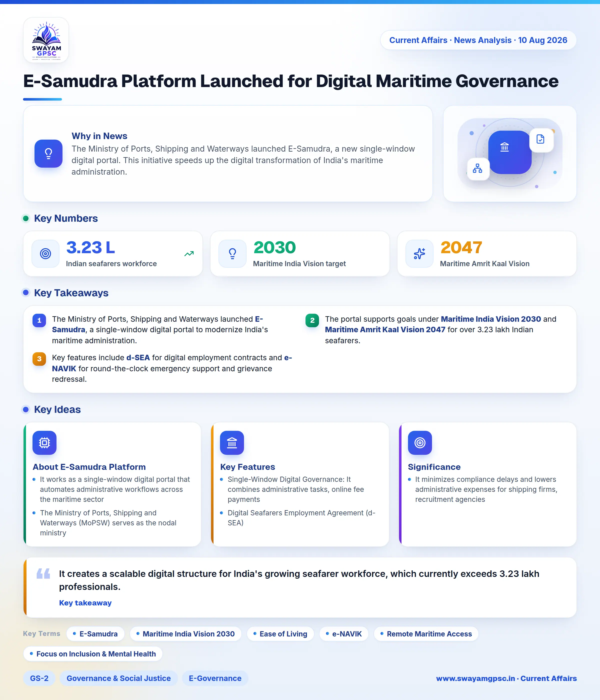
Task: Select the Maritime India Vision 2030 term chip
Action: [186, 634]
